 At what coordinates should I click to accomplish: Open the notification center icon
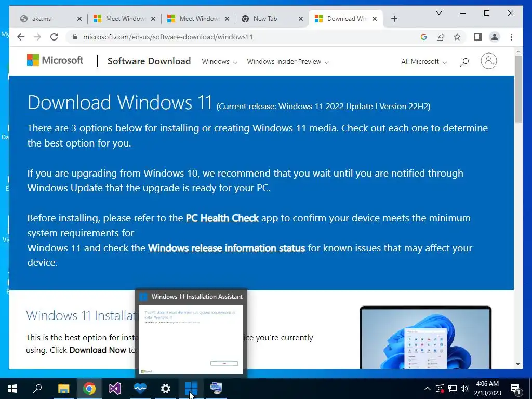pos(516,389)
